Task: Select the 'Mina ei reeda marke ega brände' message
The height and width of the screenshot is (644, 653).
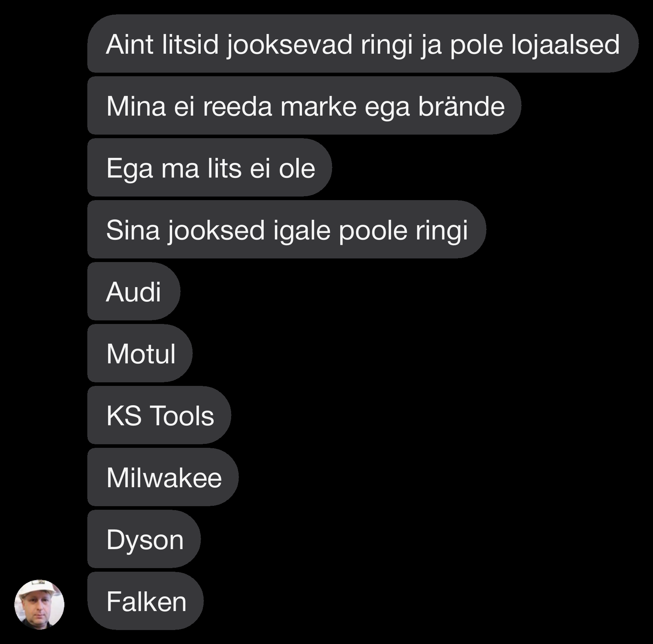Action: (304, 106)
